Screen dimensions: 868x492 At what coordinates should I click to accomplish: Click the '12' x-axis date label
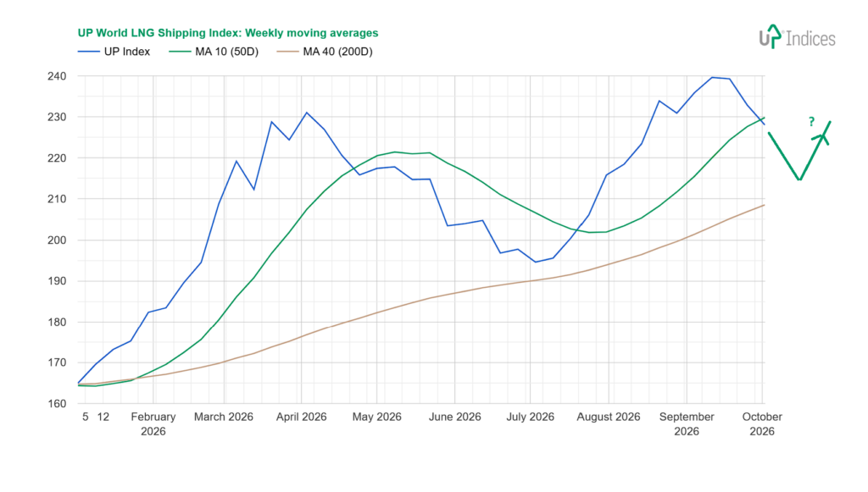pos(103,417)
